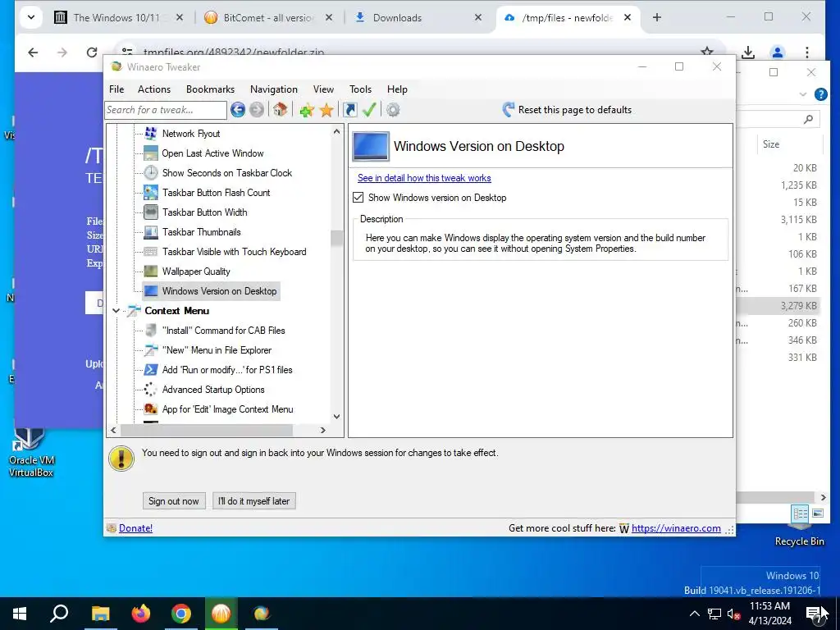Open taskbar search
840x630 pixels.
point(59,614)
